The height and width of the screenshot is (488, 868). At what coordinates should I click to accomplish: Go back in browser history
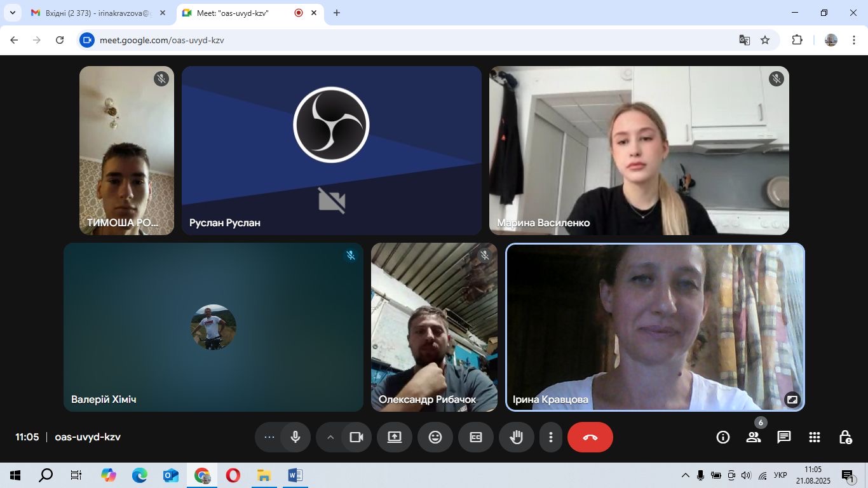(14, 40)
